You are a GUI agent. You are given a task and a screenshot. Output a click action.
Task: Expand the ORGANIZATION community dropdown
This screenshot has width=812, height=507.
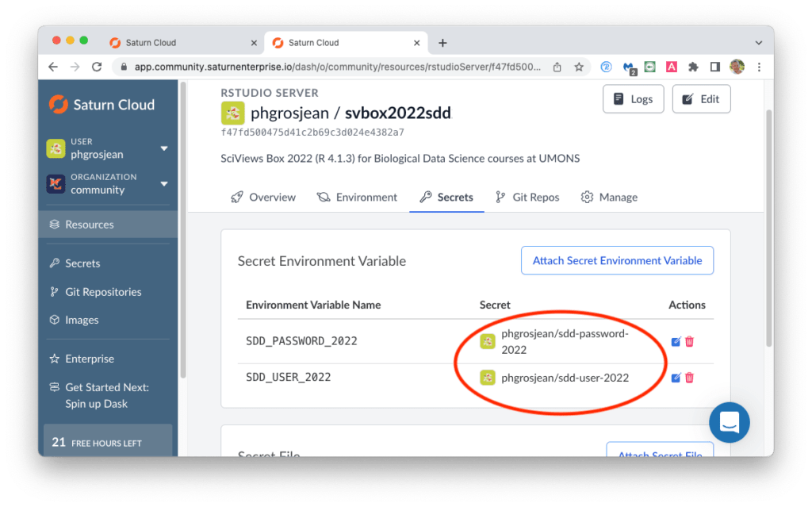click(164, 184)
